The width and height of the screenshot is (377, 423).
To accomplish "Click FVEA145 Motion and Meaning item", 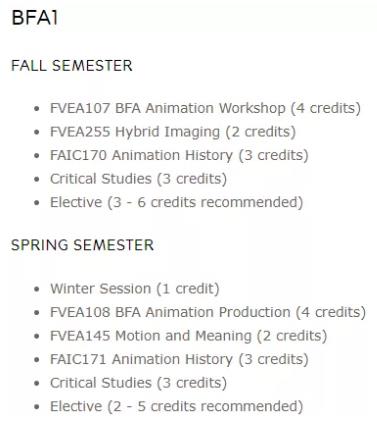I will [188, 336].
